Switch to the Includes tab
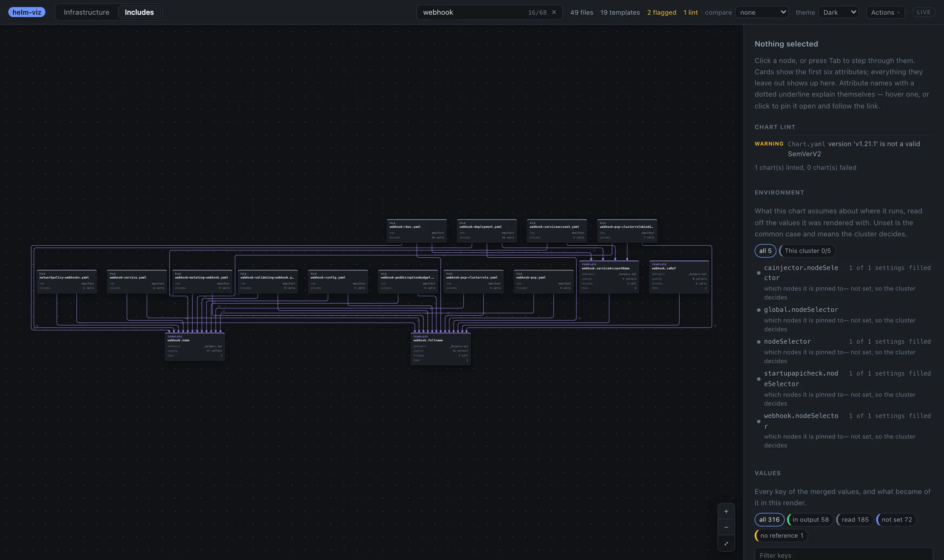 tap(139, 12)
